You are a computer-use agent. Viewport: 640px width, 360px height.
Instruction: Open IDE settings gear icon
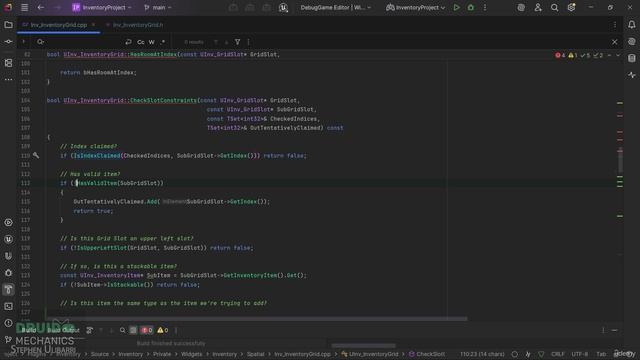[571, 7]
